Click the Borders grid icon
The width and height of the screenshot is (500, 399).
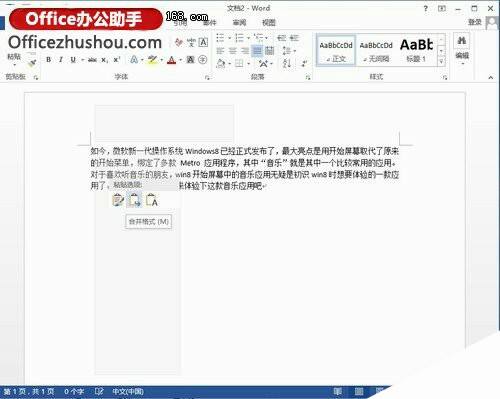pyautogui.click(x=239, y=63)
